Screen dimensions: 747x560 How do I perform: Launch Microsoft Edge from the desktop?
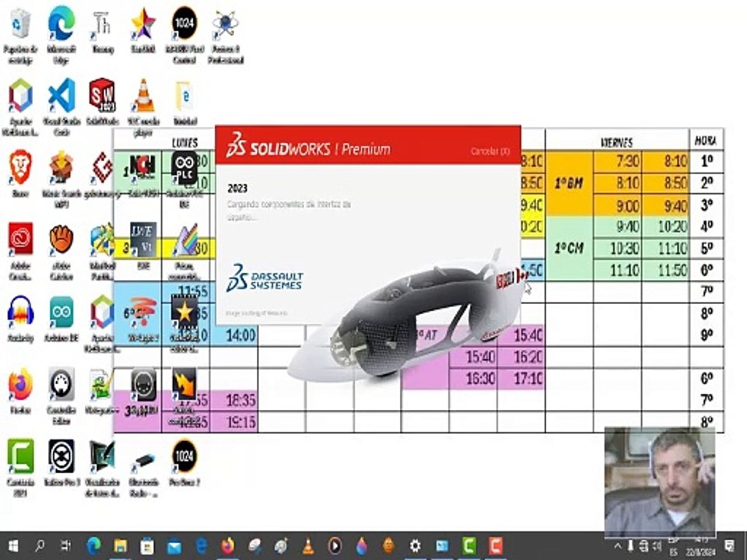(x=61, y=23)
